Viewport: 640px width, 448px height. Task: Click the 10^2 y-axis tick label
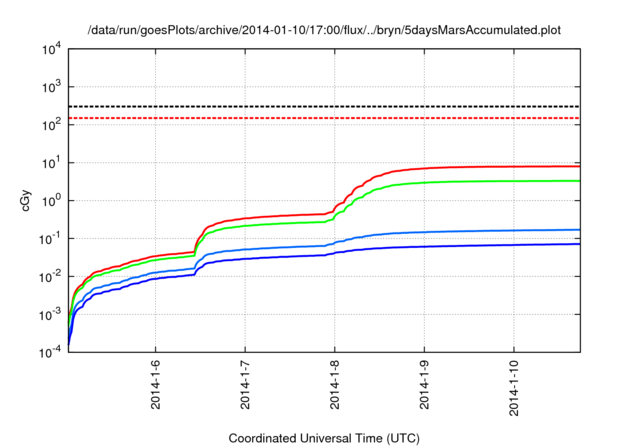52,125
